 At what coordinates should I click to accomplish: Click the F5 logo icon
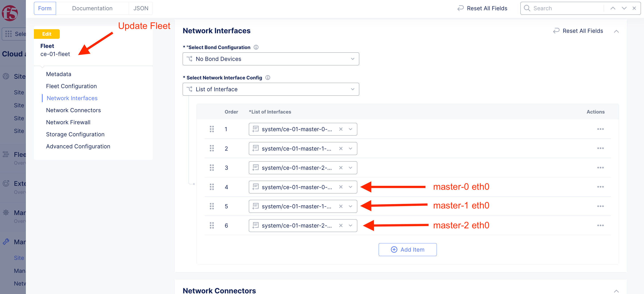(10, 13)
